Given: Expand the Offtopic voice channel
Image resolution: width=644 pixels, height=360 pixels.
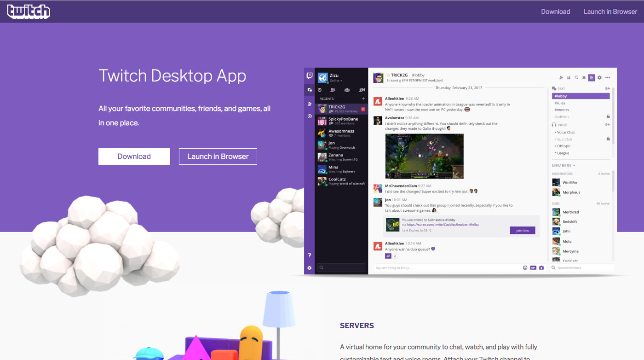Looking at the screenshot, I should (563, 146).
